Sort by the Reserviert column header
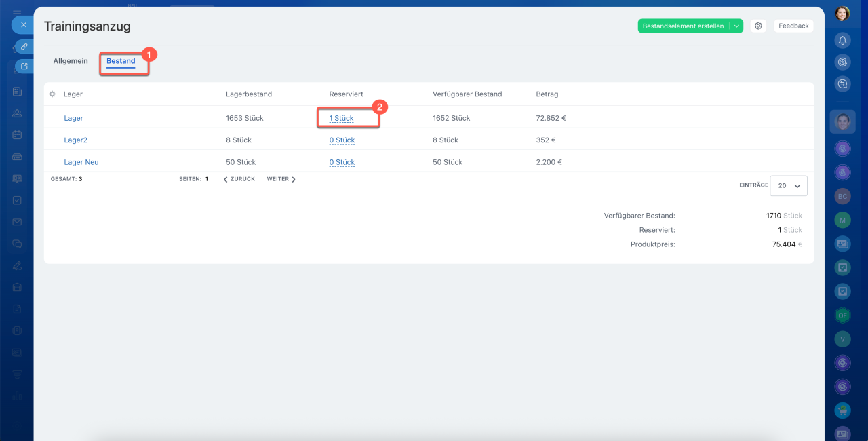868x441 pixels. tap(346, 94)
